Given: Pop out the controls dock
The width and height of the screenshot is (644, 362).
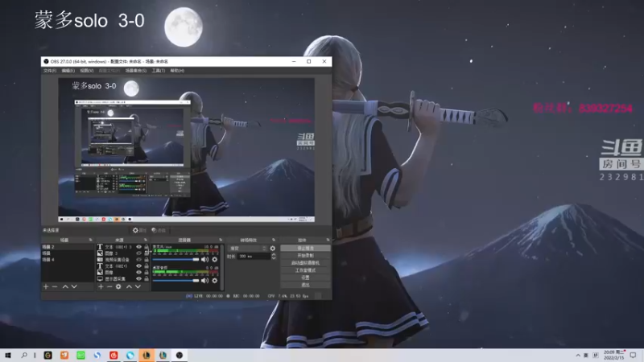Looking at the screenshot, I should pos(328,240).
